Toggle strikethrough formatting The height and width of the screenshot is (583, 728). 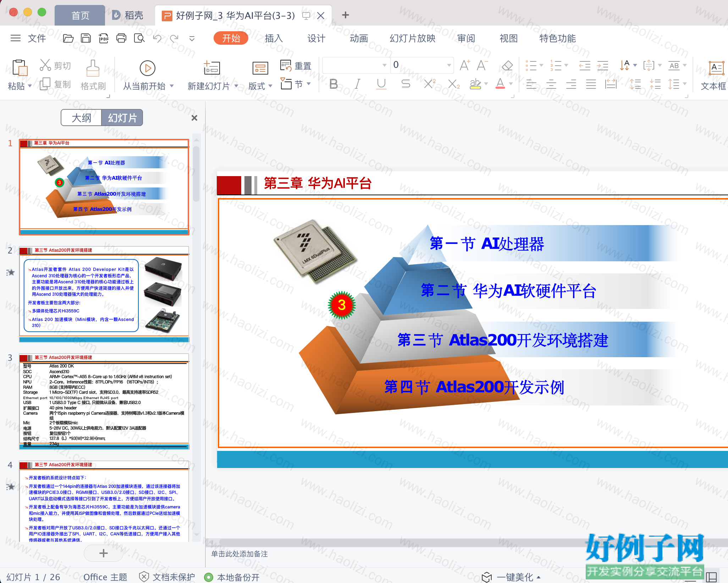click(406, 84)
